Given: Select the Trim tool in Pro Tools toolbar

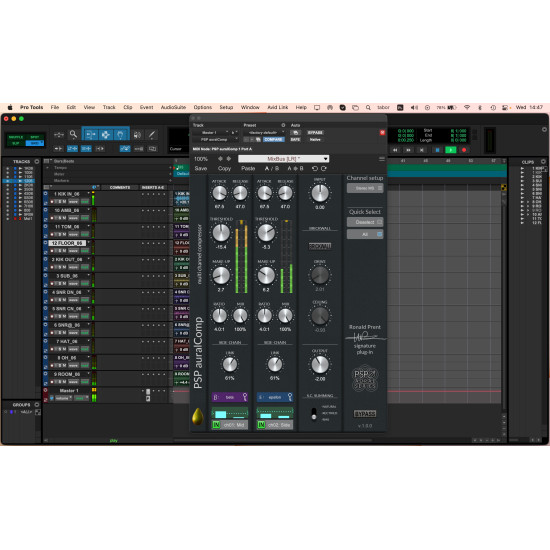Looking at the screenshot, I should coord(90,135).
